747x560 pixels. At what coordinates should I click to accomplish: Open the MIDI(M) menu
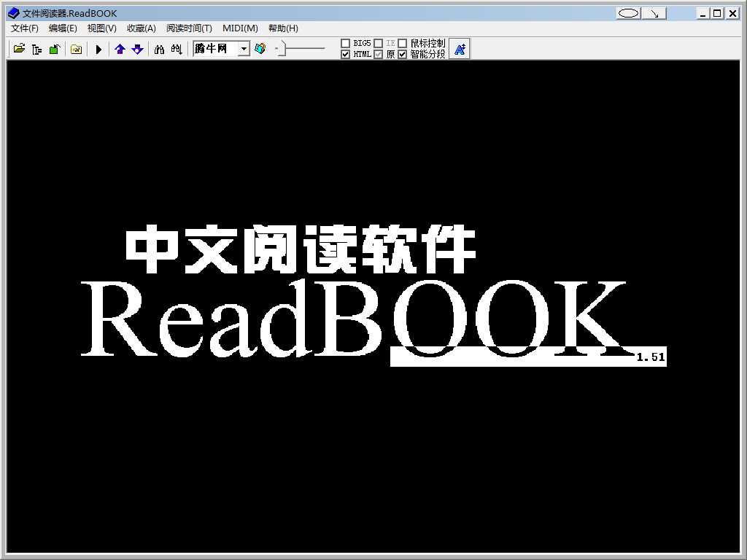coord(240,28)
